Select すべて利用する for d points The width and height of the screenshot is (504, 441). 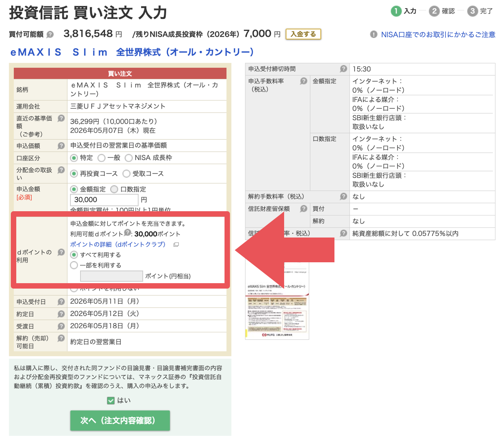point(74,255)
